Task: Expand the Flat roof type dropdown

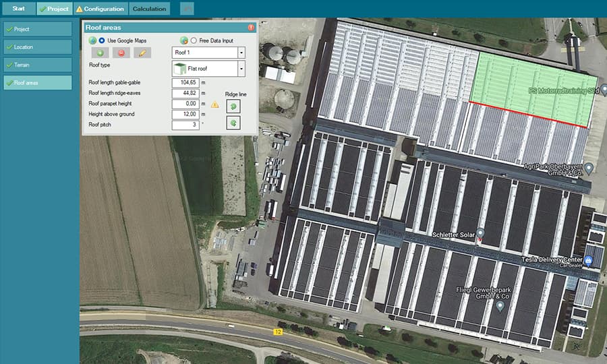Action: pos(241,69)
